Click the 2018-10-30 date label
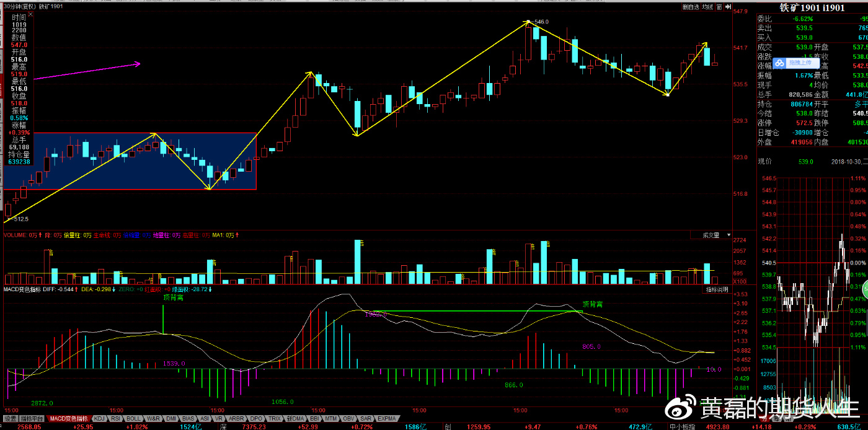 coord(846,162)
